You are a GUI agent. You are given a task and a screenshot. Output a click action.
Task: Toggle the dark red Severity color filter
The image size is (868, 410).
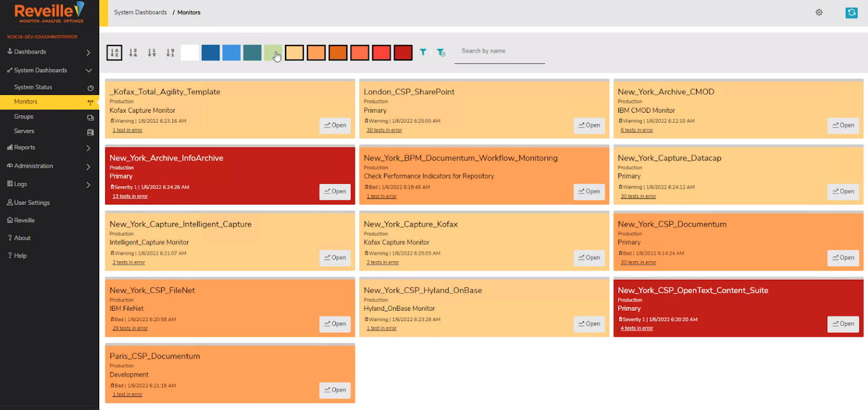[403, 53]
